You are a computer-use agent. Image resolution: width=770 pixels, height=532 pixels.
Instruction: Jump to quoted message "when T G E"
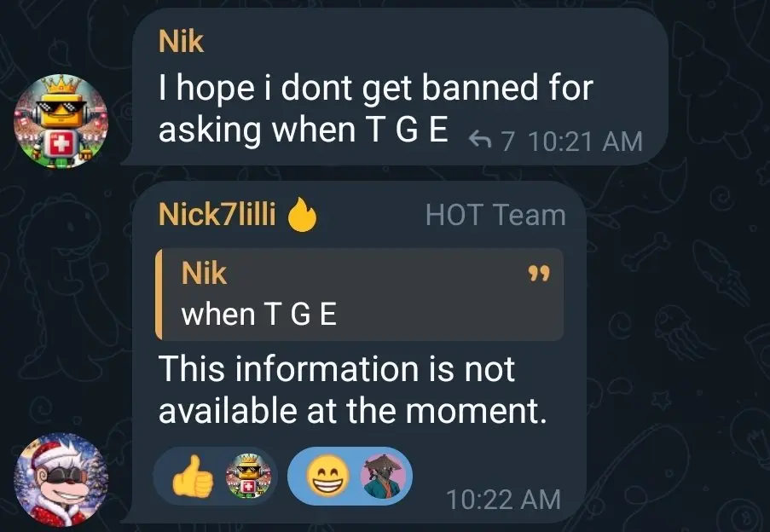360,294
